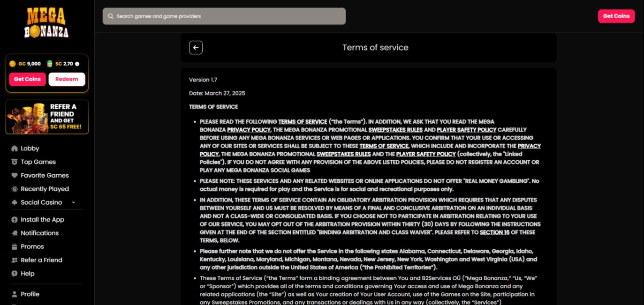Screen dimensions: 644x305
Task: Open TERMS OF SERVICE link after 'SUBJECT TO THESE'
Action: pos(384,146)
